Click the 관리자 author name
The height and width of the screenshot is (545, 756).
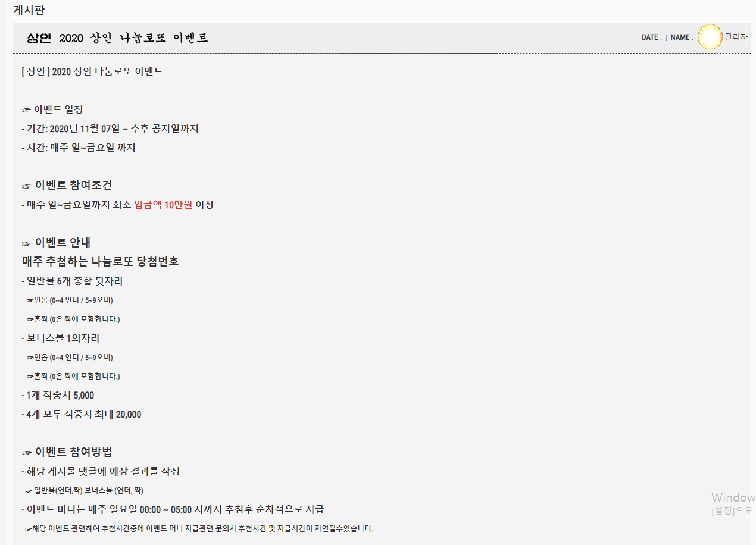tap(736, 37)
